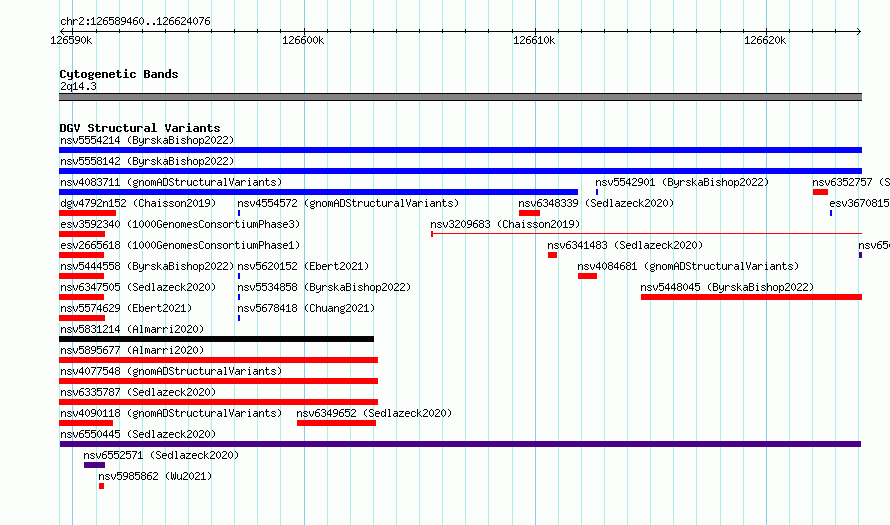
Task: Click nsv5985862 (Wu2021) label
Action: (155, 476)
